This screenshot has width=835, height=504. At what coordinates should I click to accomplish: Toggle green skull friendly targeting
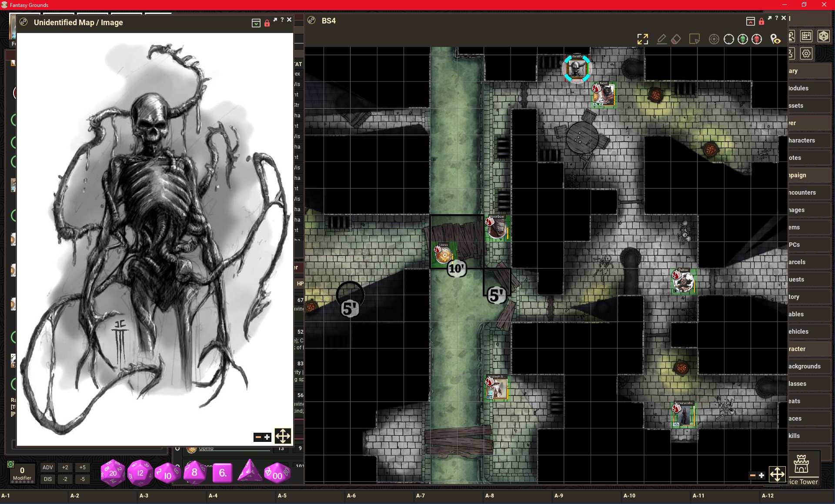743,39
